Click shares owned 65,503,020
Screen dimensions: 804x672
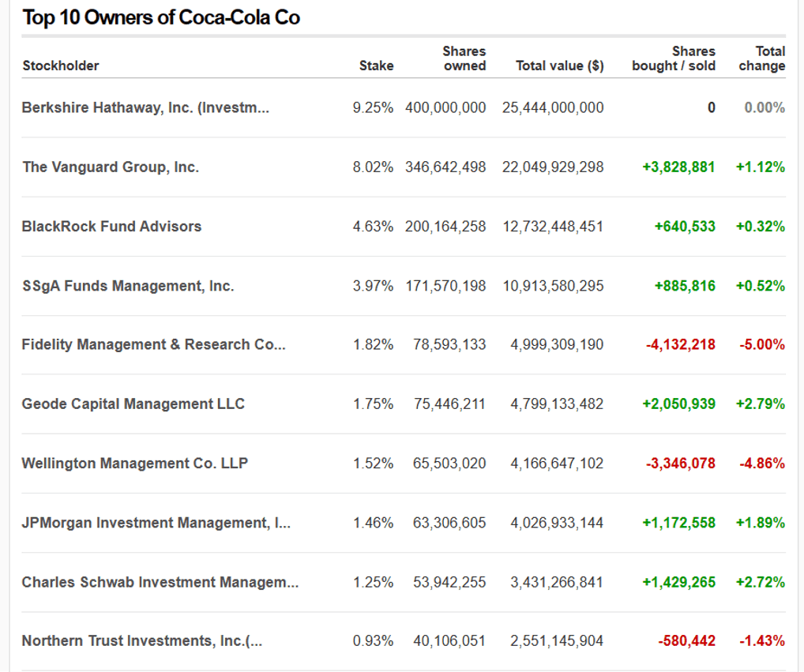449,464
